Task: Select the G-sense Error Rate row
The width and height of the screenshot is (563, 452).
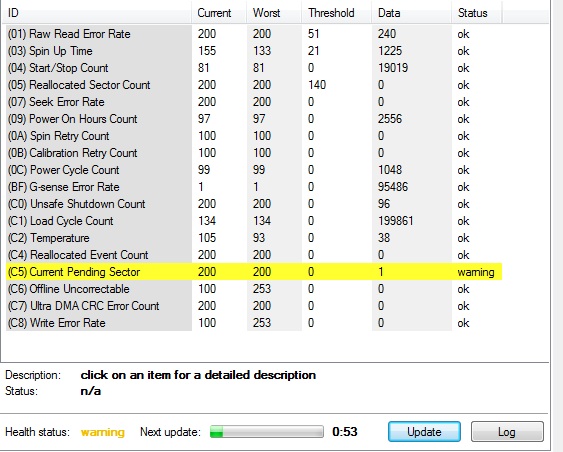Action: pos(254,187)
